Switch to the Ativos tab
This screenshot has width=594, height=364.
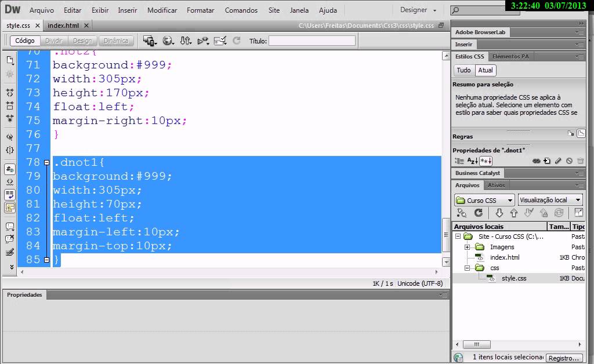pyautogui.click(x=497, y=185)
